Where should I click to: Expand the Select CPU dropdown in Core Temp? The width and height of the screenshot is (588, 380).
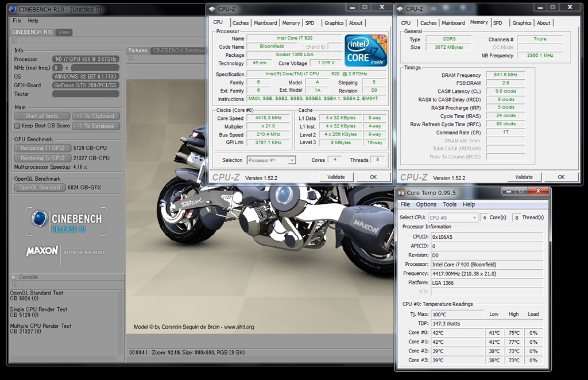click(452, 218)
